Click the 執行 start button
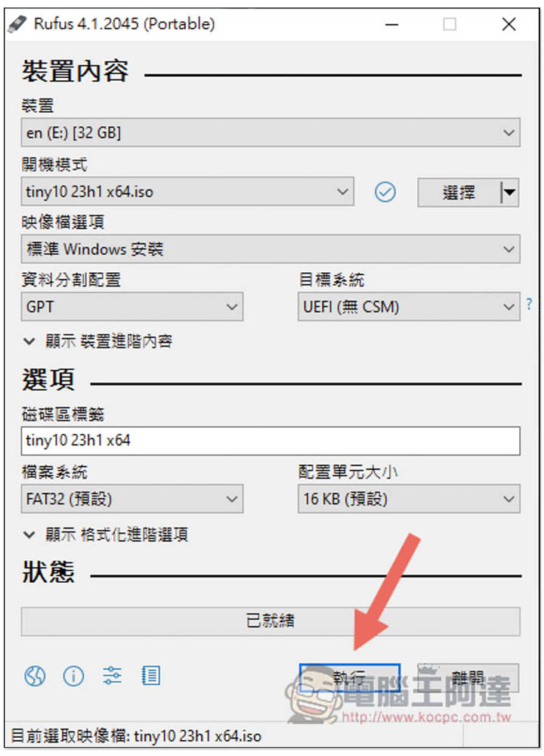The image size is (544, 756). coord(349,678)
